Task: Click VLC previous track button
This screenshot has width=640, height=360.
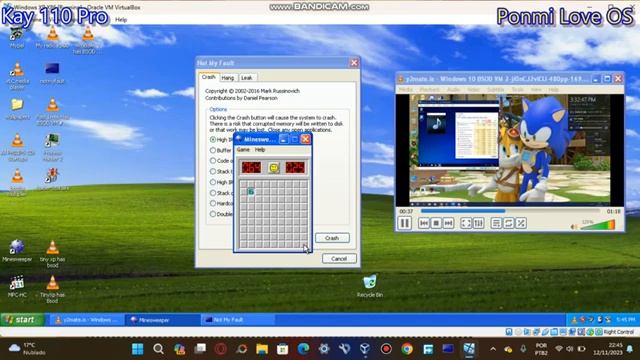Action: pos(424,223)
